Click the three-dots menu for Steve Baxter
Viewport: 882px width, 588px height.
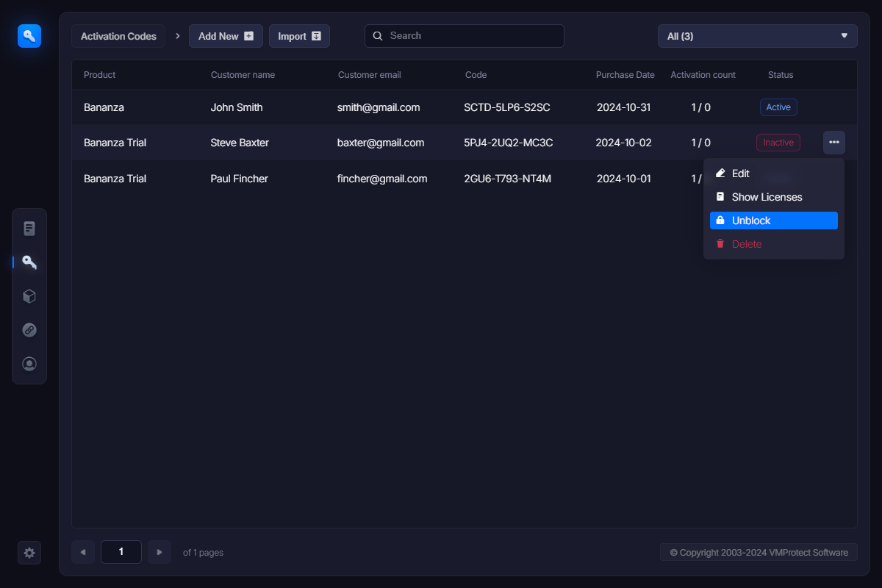coord(833,143)
